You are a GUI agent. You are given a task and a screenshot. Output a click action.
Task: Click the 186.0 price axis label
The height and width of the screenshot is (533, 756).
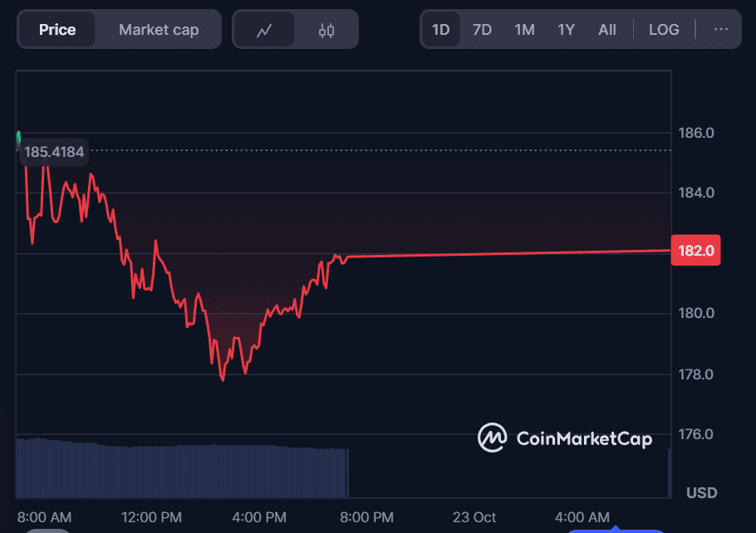696,133
